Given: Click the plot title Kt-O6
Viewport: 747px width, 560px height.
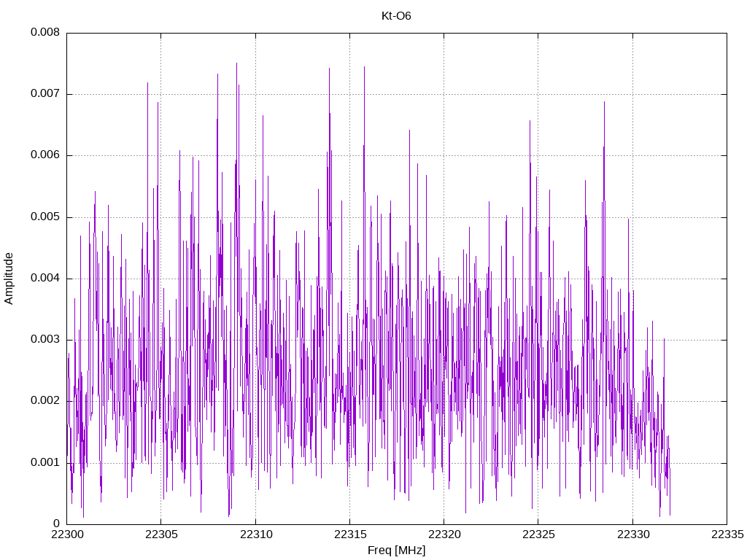Looking at the screenshot, I should point(396,16).
